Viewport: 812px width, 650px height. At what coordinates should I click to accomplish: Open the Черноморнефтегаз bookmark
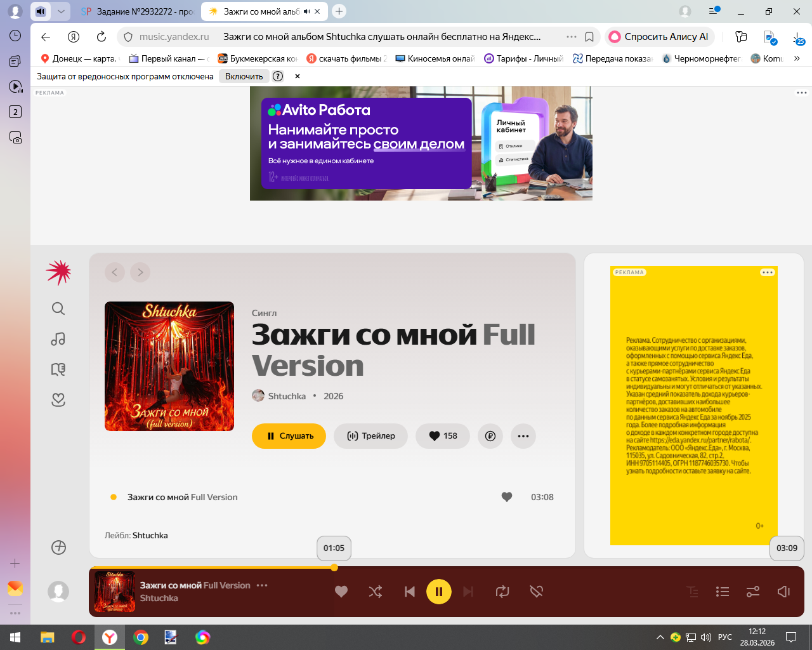[701, 58]
